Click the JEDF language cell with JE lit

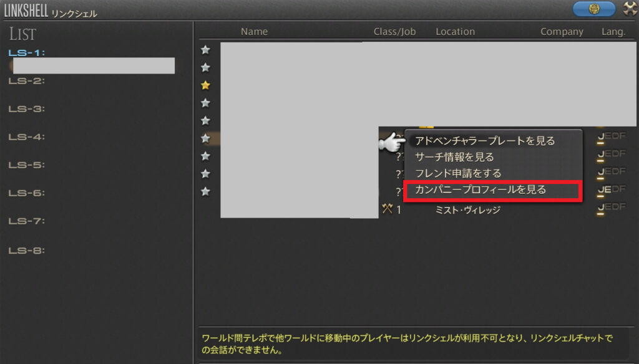[x=612, y=189]
